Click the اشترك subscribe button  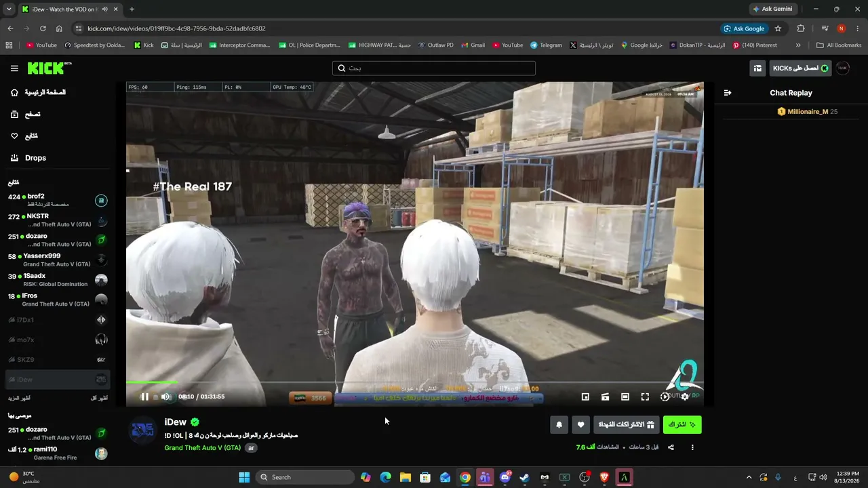point(682,425)
